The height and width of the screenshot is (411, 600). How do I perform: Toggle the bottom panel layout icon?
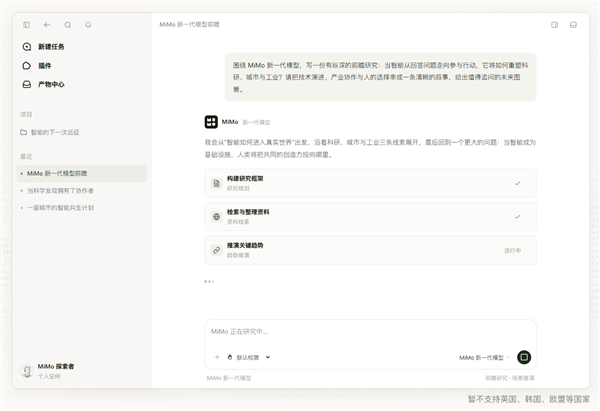[x=573, y=25]
